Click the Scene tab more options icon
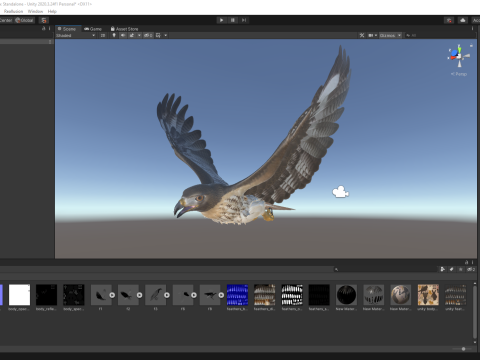 tap(472, 29)
